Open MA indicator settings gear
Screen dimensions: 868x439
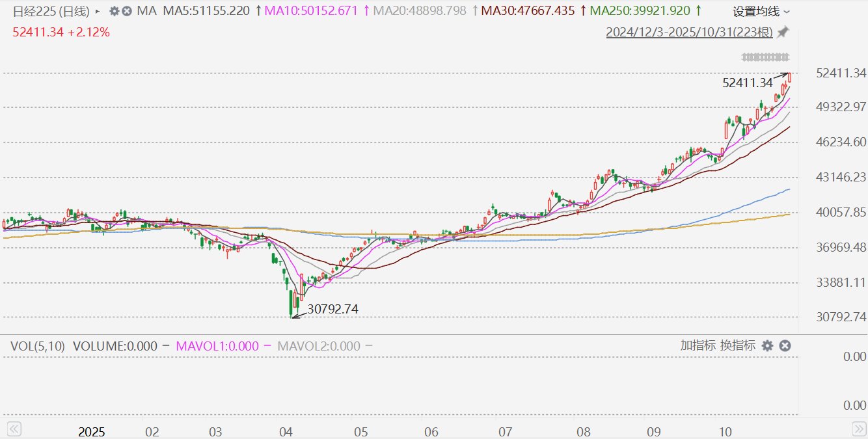coord(115,11)
